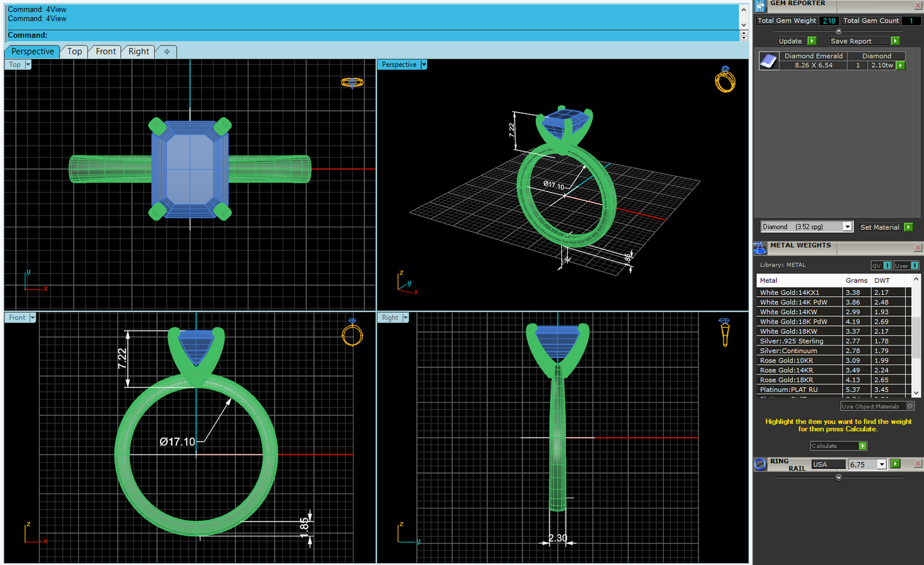Open the Perspective viewport dropdown arrow
The width and height of the screenshot is (924, 565).
pyautogui.click(x=423, y=65)
